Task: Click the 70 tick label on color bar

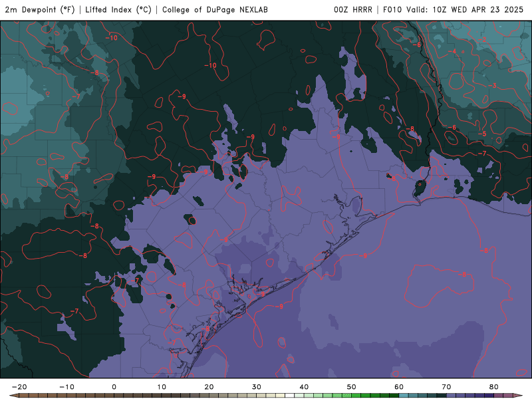Action: [446, 387]
